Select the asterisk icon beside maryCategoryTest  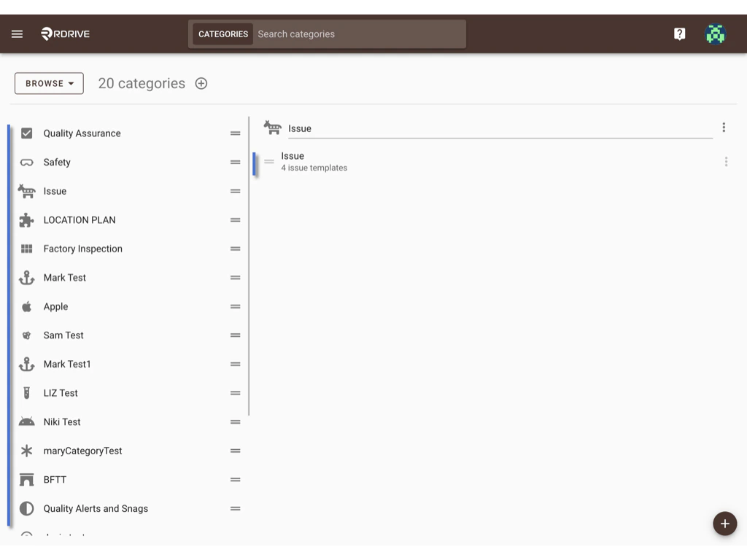(x=26, y=451)
